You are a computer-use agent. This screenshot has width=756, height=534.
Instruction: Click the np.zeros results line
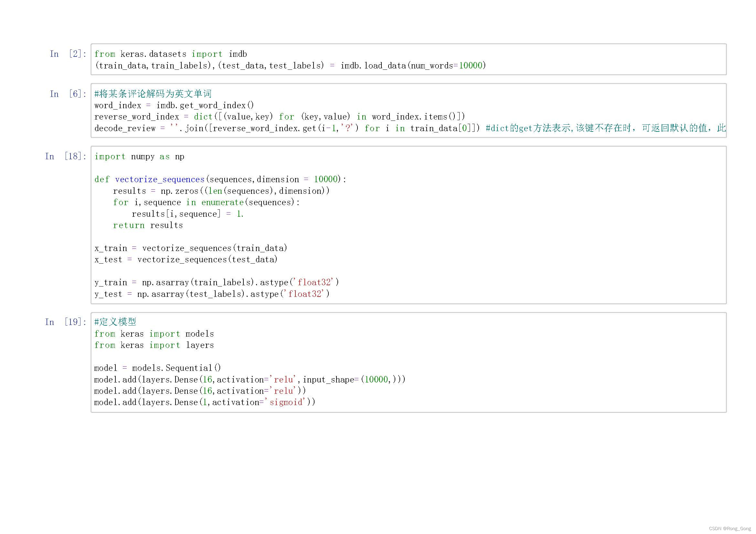(221, 191)
